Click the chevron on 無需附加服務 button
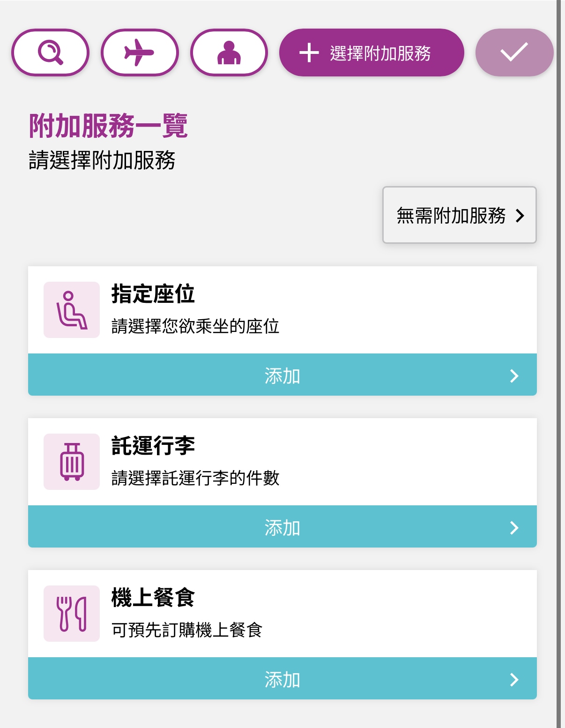This screenshot has height=728, width=565. (x=520, y=216)
